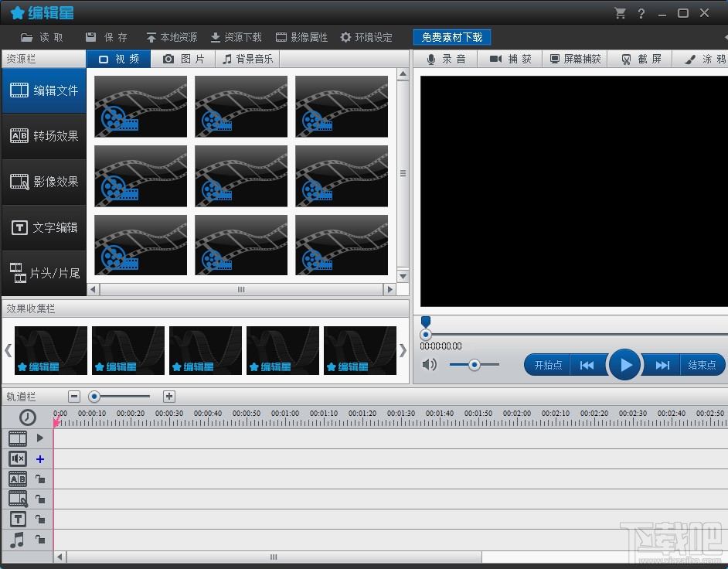Select the third 编辑星 effect thumbnail

(206, 350)
